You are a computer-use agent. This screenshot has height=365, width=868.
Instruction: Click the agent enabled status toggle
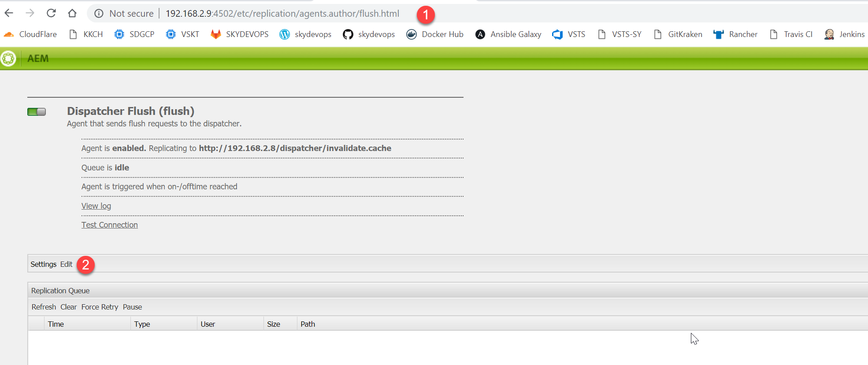click(x=37, y=112)
